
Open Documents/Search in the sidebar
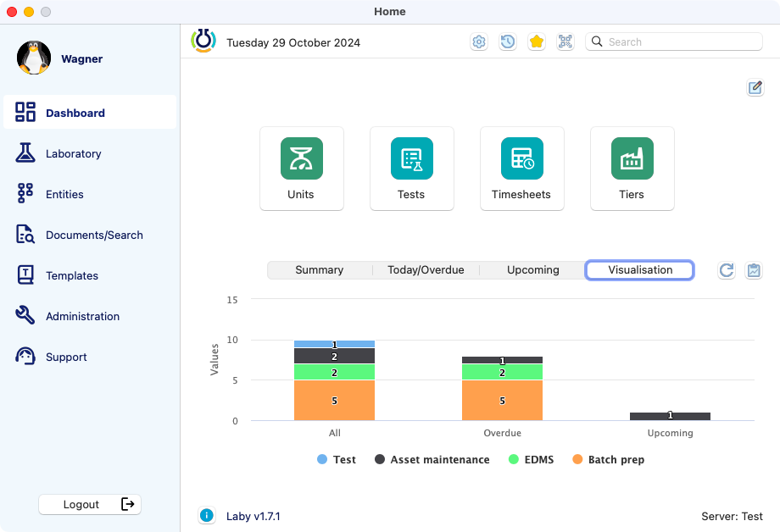(90, 235)
